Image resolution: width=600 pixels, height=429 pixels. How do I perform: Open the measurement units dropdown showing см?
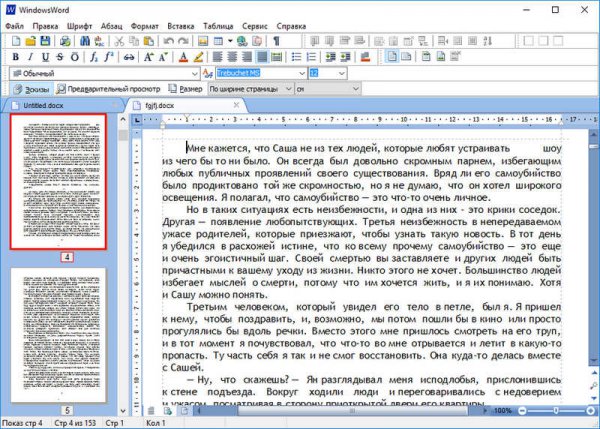click(x=356, y=89)
